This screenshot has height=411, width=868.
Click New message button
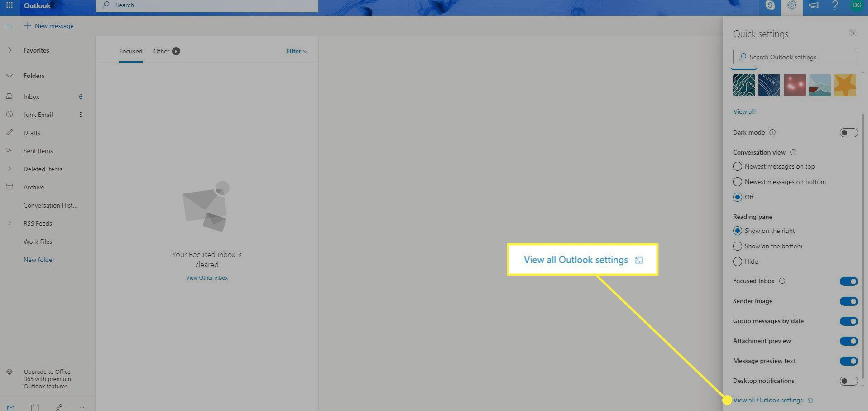coord(48,26)
